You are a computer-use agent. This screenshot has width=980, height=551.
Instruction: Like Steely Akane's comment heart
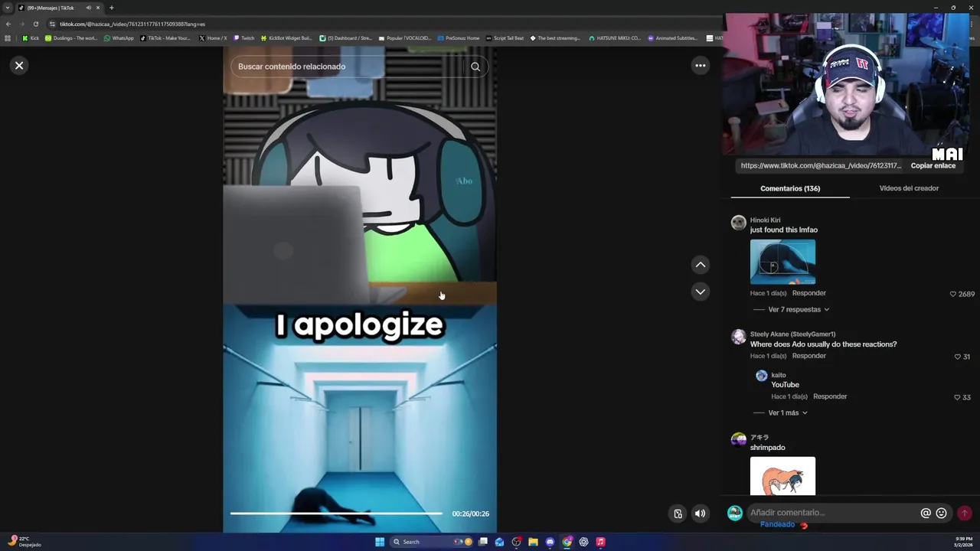tap(958, 357)
